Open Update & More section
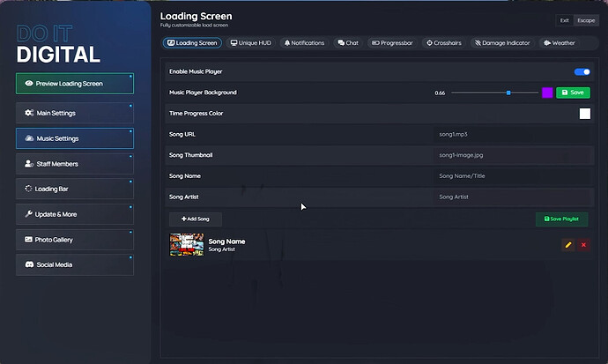Viewport: 608px width, 364px height. tap(75, 214)
